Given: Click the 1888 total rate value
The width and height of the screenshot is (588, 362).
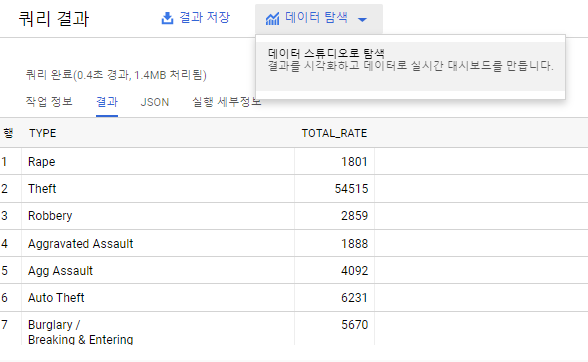Looking at the screenshot, I should point(354,244).
